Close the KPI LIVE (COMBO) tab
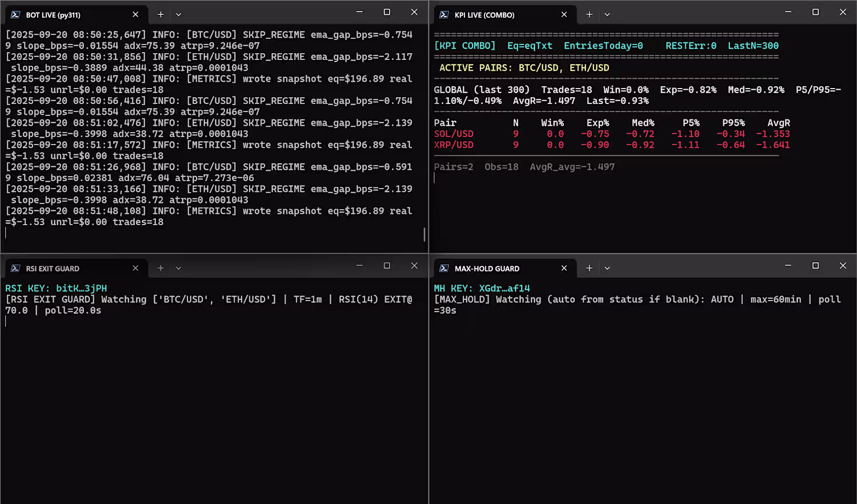 (x=564, y=14)
